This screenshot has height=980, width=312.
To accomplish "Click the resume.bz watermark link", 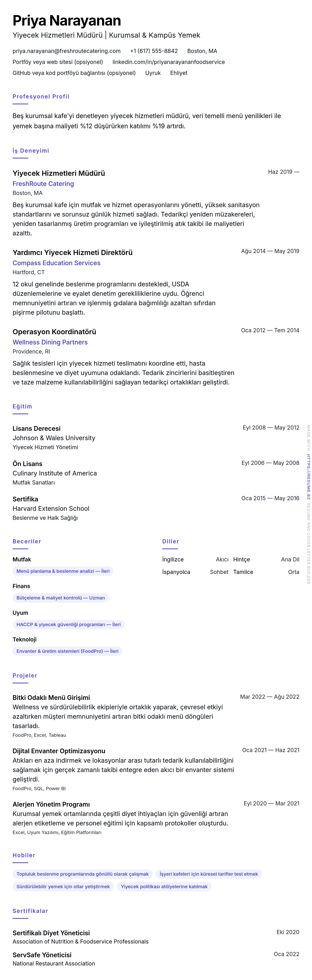I will click(309, 477).
